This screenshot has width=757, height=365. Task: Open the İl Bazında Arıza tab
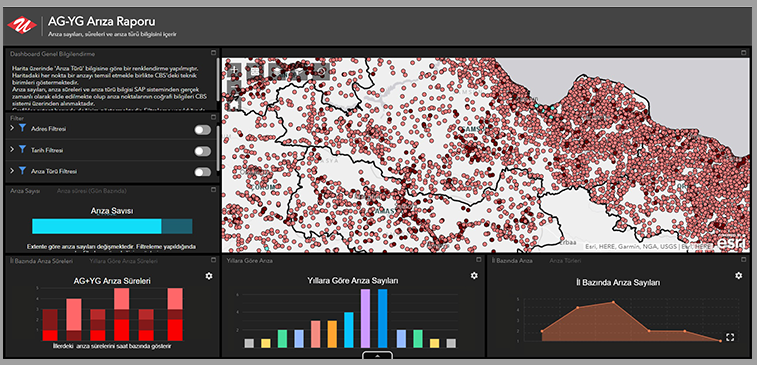tap(512, 261)
